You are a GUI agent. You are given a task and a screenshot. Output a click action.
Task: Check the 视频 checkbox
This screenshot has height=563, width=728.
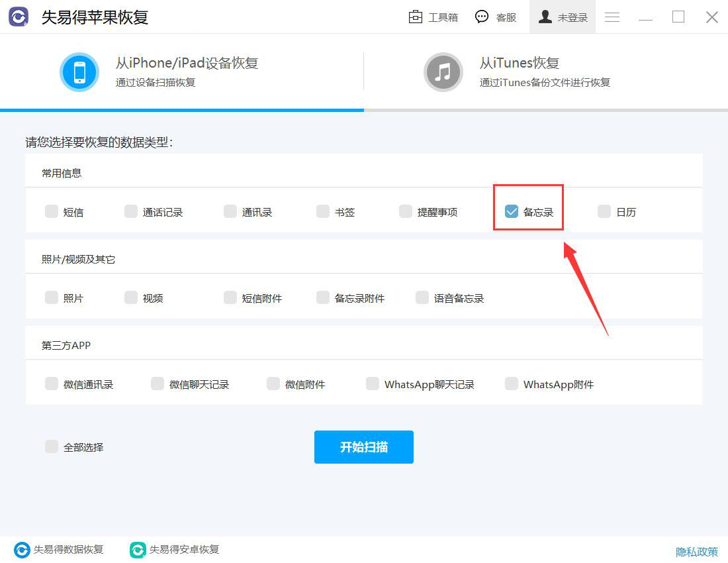click(x=131, y=297)
